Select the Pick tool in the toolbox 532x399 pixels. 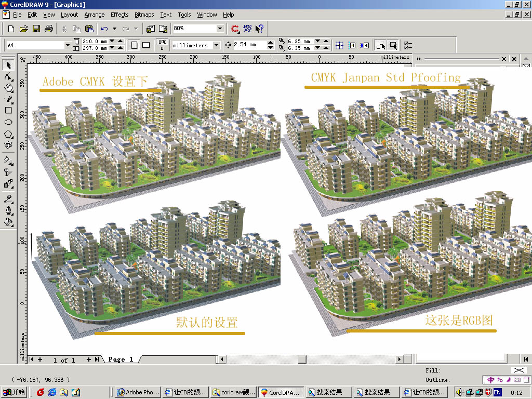pyautogui.click(x=8, y=65)
